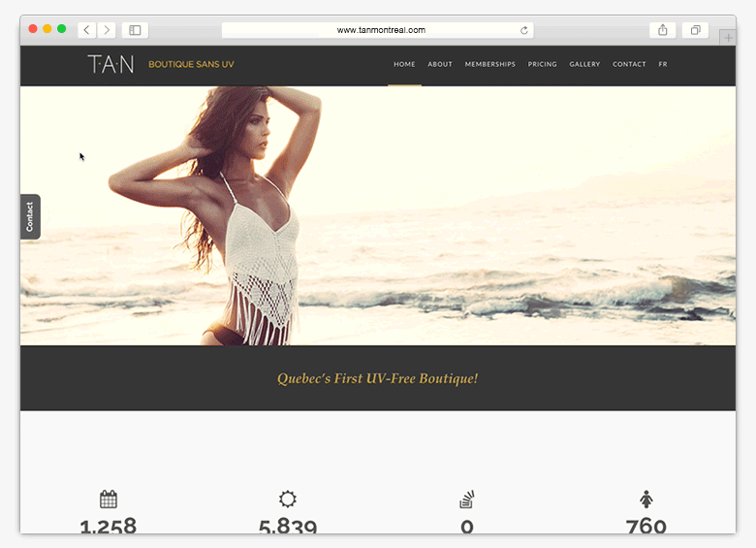Viewport: 756px width, 548px height.
Task: Click the 1,258 counter value
Action: pyautogui.click(x=108, y=526)
